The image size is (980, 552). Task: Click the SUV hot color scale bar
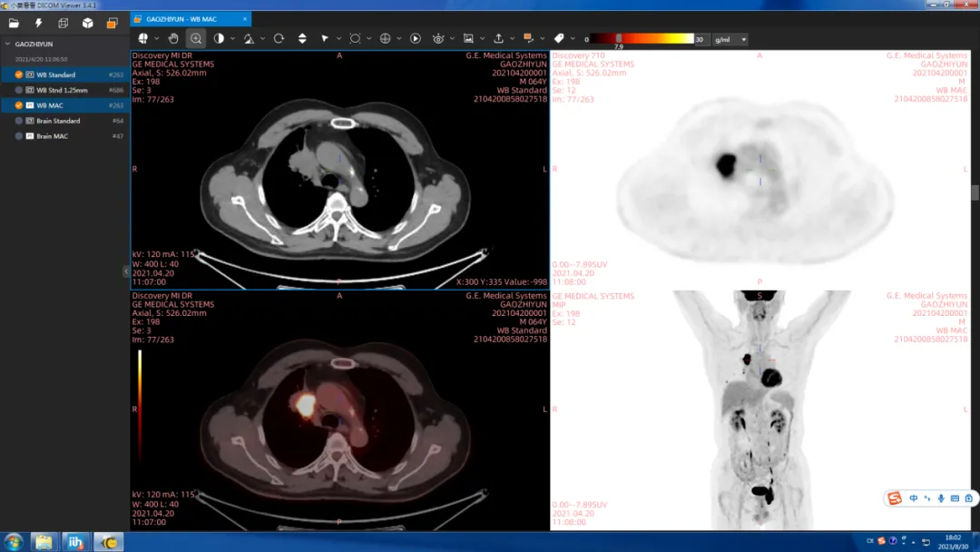point(642,39)
